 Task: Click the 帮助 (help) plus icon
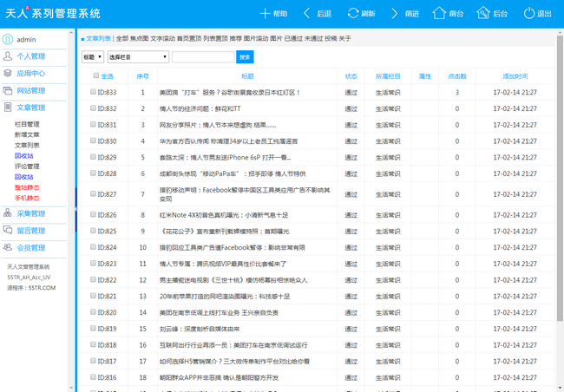pos(265,14)
